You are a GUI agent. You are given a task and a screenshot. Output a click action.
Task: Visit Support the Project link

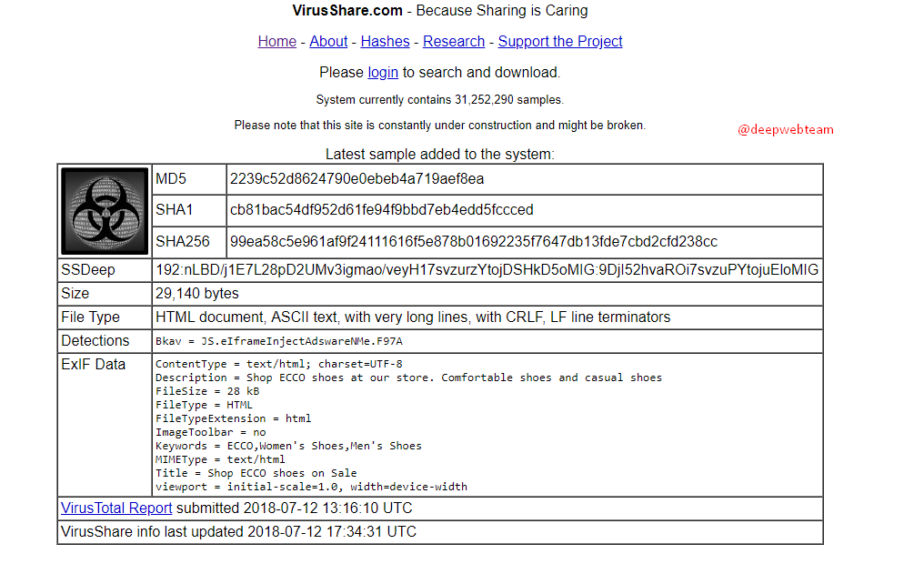560,41
